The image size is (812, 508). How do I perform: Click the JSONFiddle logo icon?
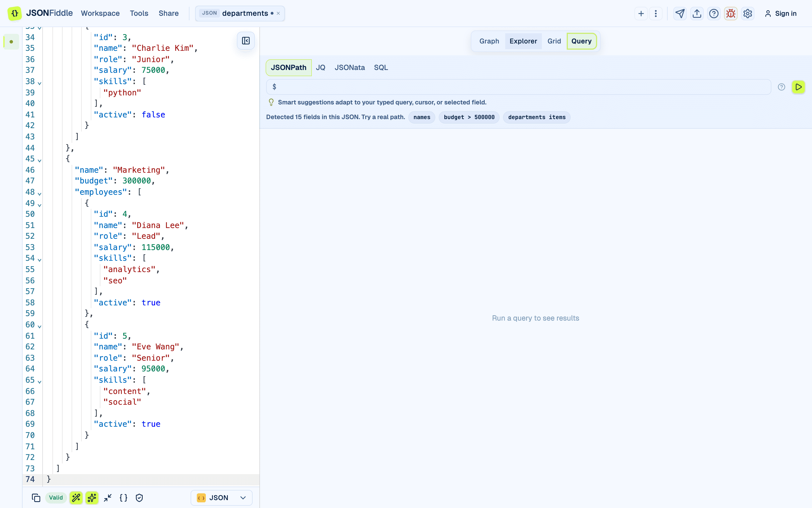(14, 14)
